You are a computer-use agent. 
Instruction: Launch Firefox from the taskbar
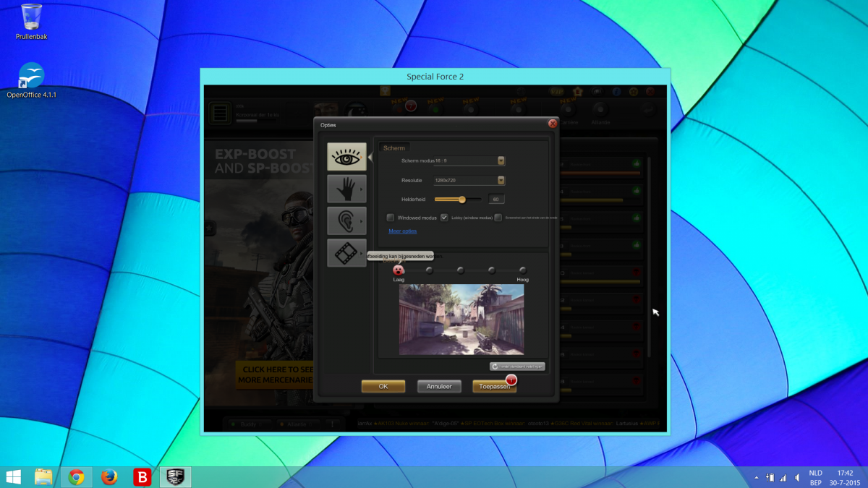click(109, 476)
